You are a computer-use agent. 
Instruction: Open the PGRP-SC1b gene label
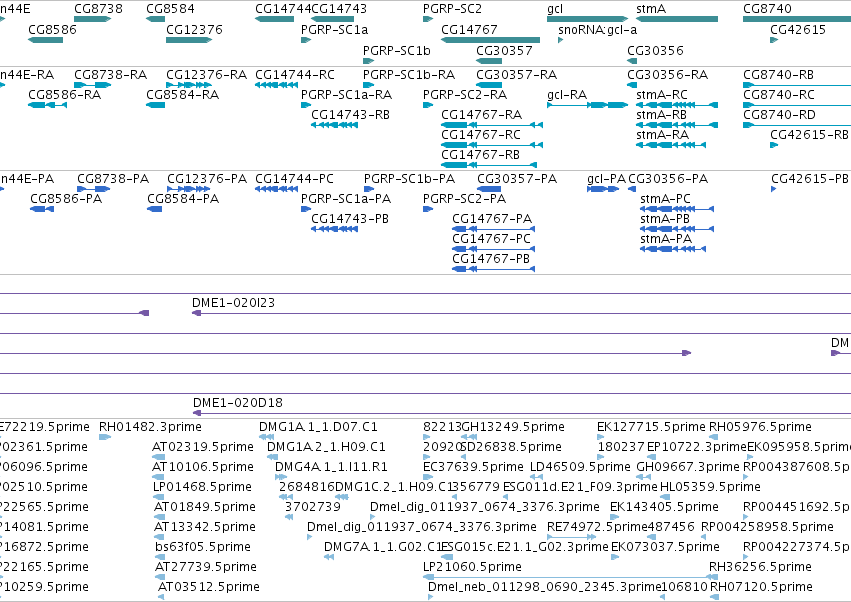[x=397, y=50]
